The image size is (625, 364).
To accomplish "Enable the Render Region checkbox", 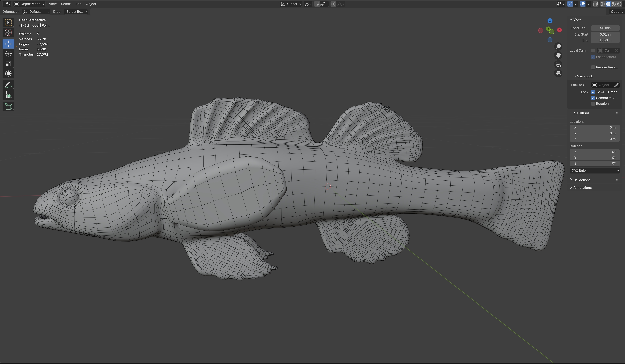I will [x=593, y=67].
